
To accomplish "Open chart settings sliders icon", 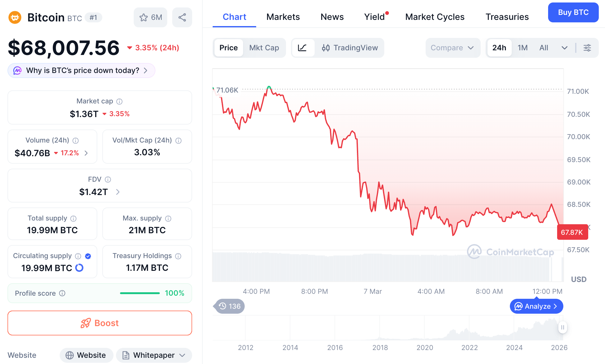I will click(x=587, y=48).
